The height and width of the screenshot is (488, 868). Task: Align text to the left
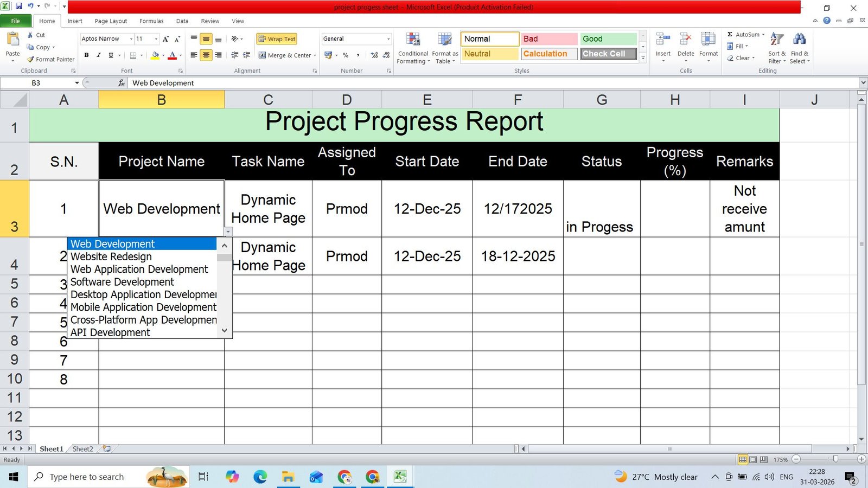tap(194, 55)
